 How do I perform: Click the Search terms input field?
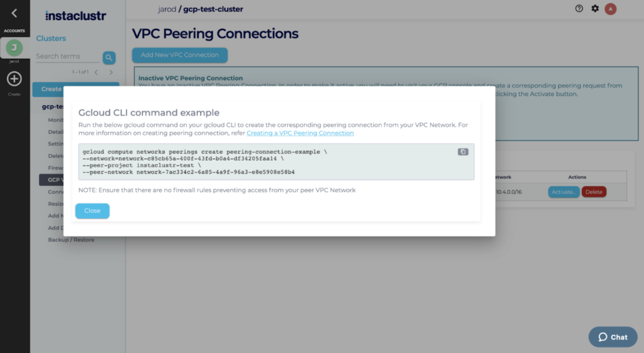67,57
